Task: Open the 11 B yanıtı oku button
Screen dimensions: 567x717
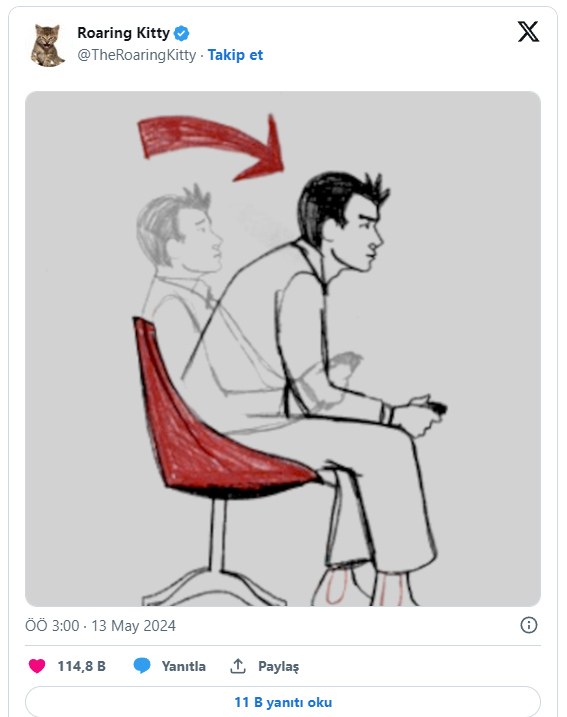Action: coord(283,702)
